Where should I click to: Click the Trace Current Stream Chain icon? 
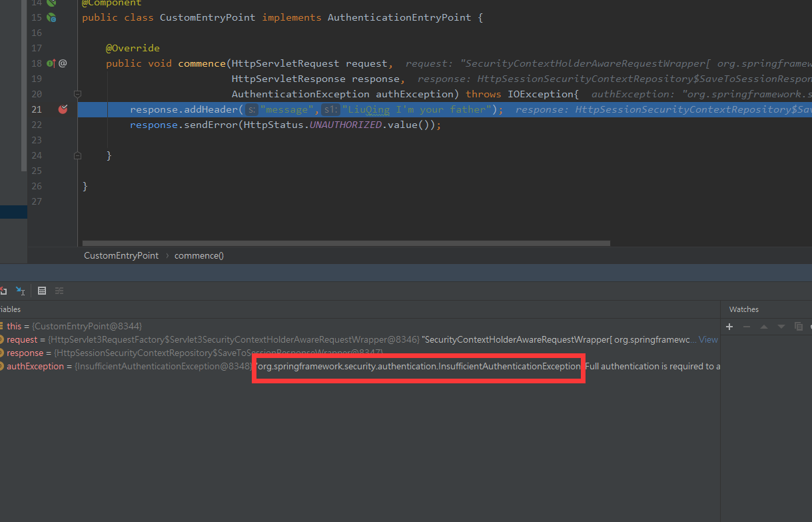(x=59, y=291)
